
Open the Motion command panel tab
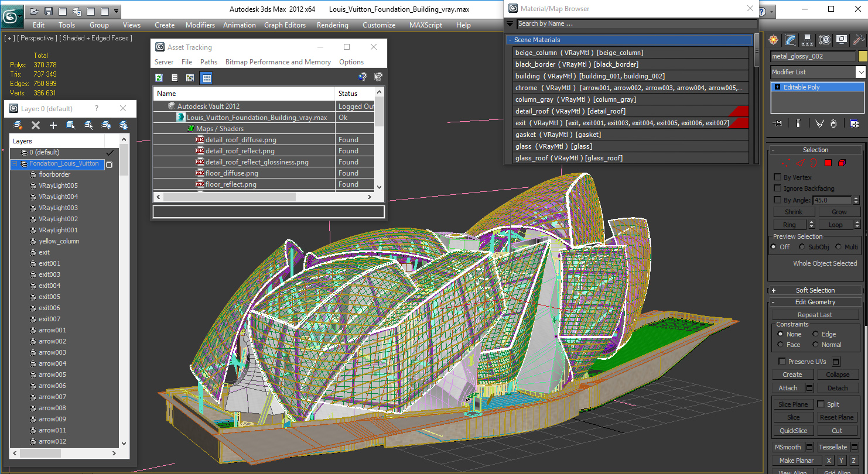click(825, 40)
